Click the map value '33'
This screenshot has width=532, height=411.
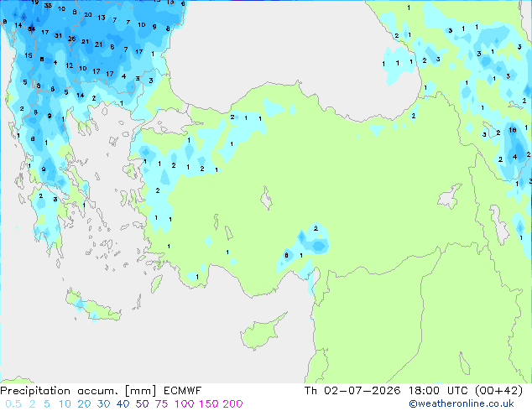pyautogui.click(x=48, y=5)
